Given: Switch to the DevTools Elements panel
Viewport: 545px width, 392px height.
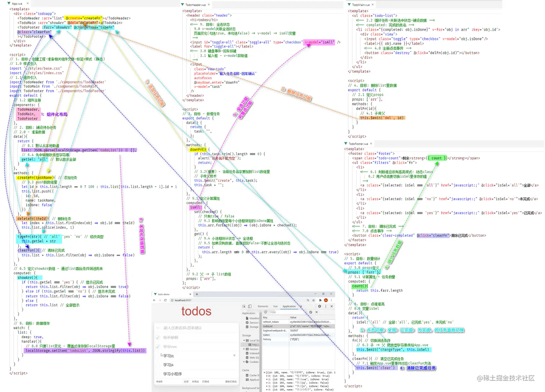Looking at the screenshot, I should click(x=263, y=306).
